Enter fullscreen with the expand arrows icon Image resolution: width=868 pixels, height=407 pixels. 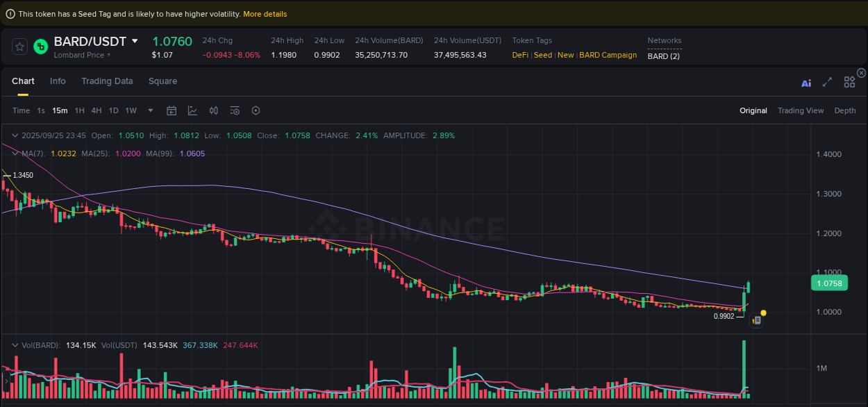(827, 82)
